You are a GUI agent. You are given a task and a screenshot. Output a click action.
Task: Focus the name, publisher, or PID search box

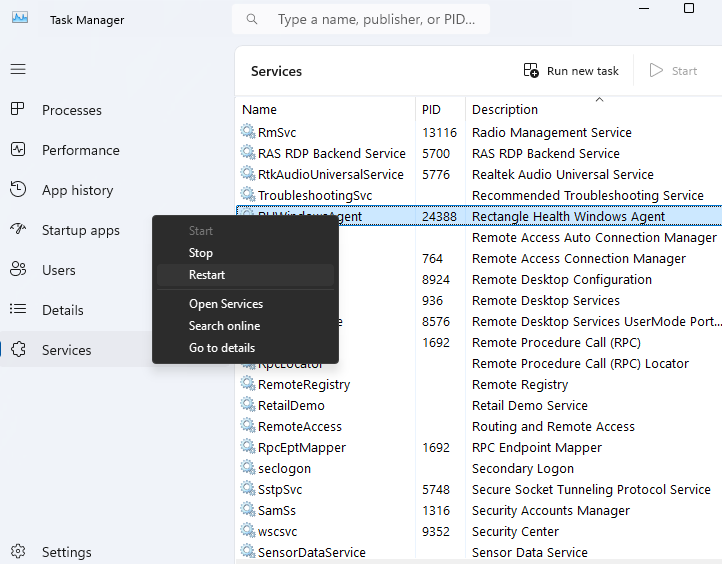[x=361, y=19]
